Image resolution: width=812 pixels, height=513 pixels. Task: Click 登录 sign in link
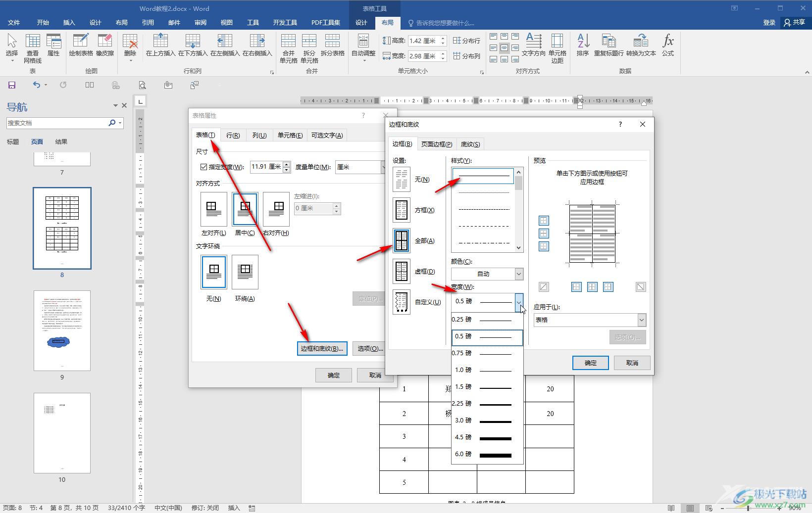click(x=769, y=23)
